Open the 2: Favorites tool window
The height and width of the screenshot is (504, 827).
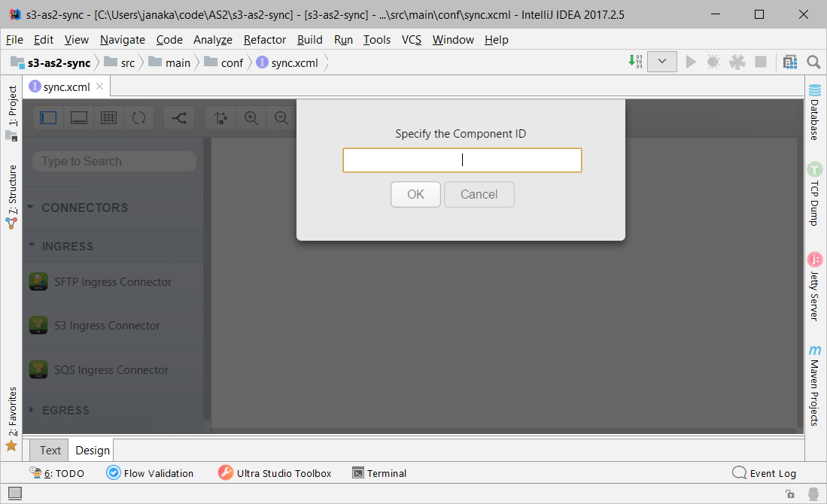tap(11, 419)
